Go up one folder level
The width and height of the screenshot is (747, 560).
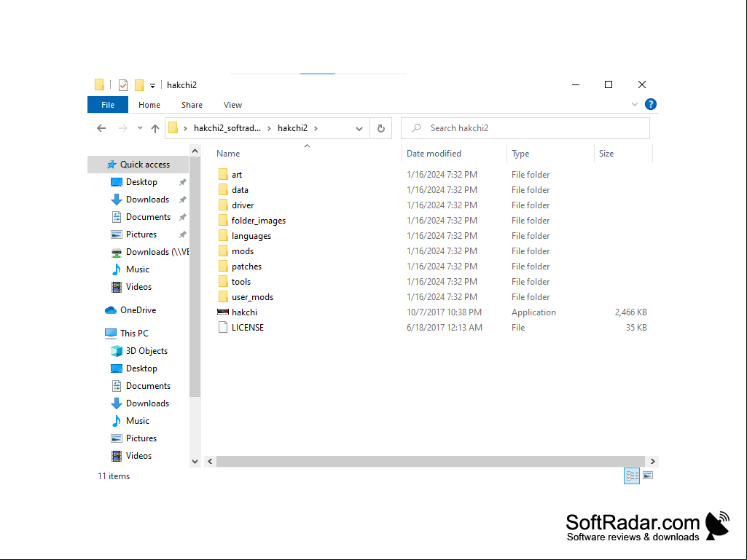coord(155,128)
